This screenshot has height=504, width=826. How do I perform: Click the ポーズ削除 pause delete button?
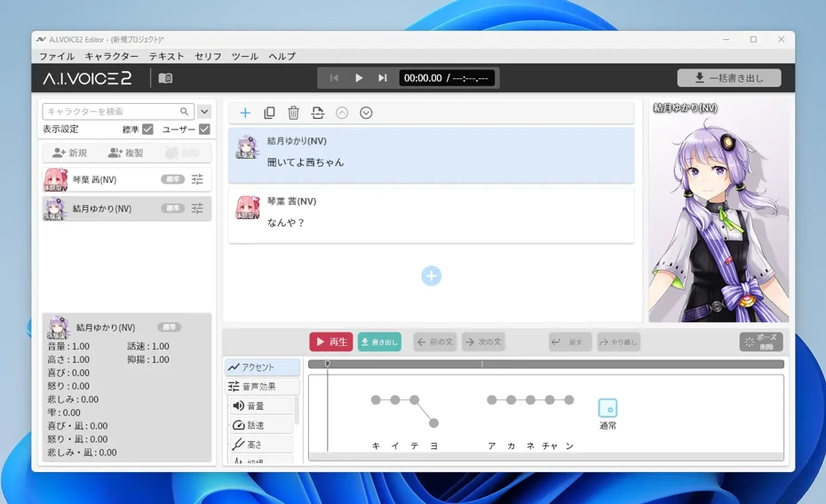pyautogui.click(x=761, y=342)
